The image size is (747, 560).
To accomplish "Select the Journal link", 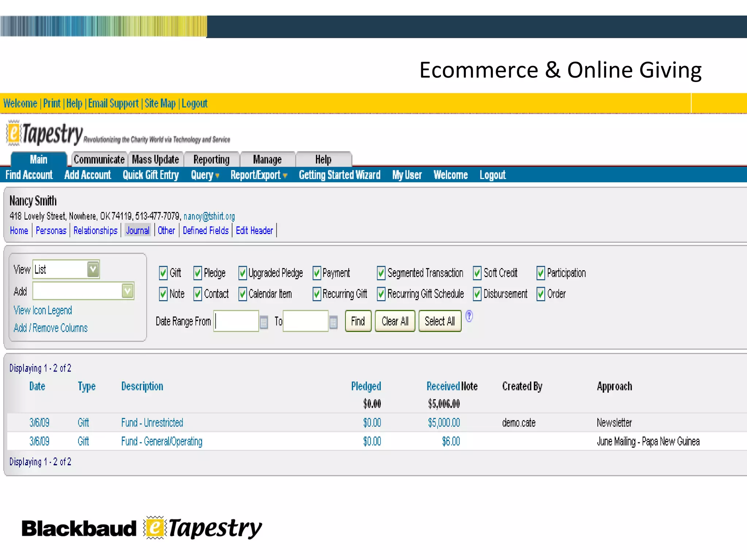I will (x=138, y=230).
